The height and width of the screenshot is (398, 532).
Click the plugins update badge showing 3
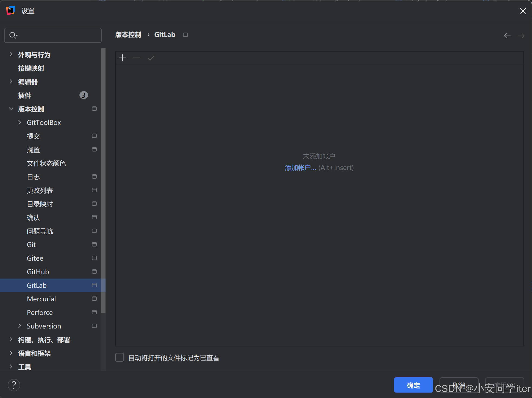click(x=84, y=95)
